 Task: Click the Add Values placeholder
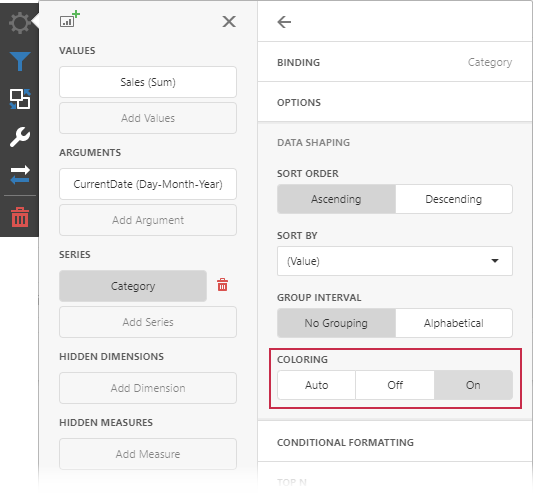[x=148, y=118]
